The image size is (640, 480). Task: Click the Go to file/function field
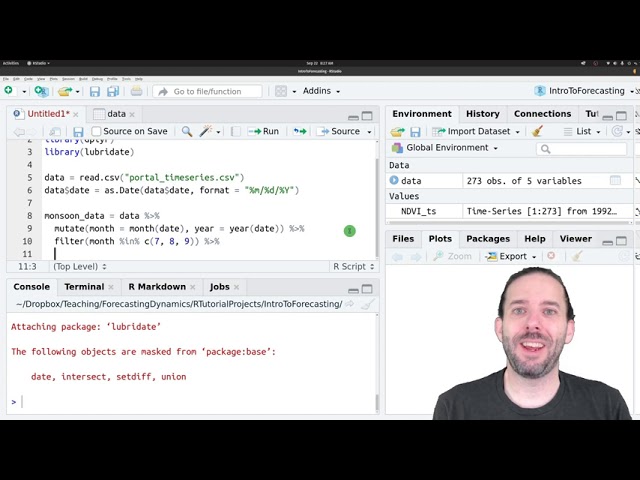click(x=207, y=91)
